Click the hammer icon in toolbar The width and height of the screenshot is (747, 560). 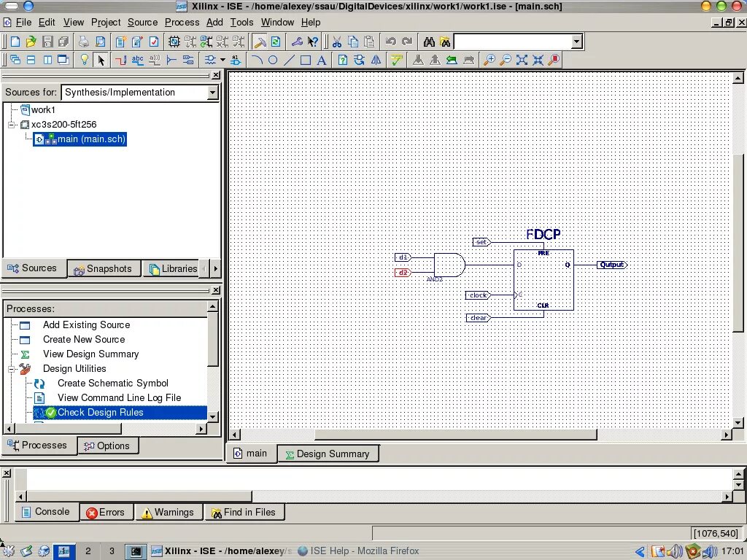(260, 42)
